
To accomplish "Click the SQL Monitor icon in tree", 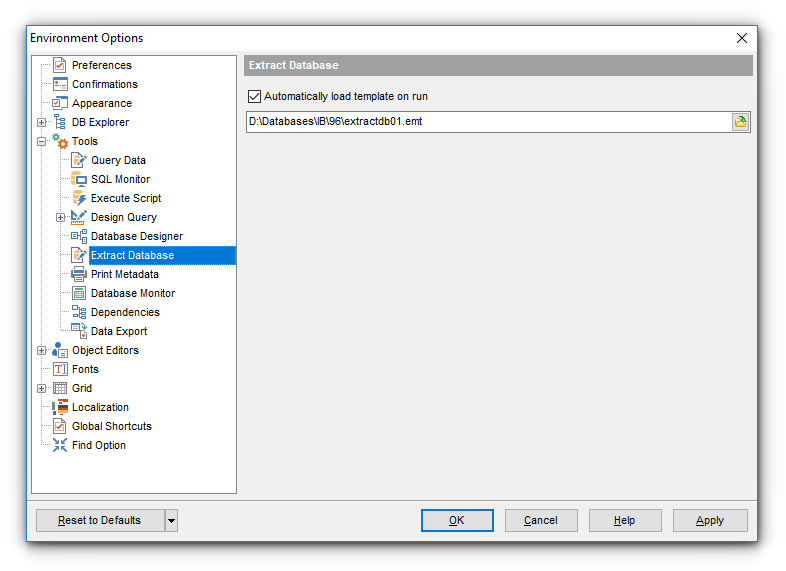I will coord(79,179).
